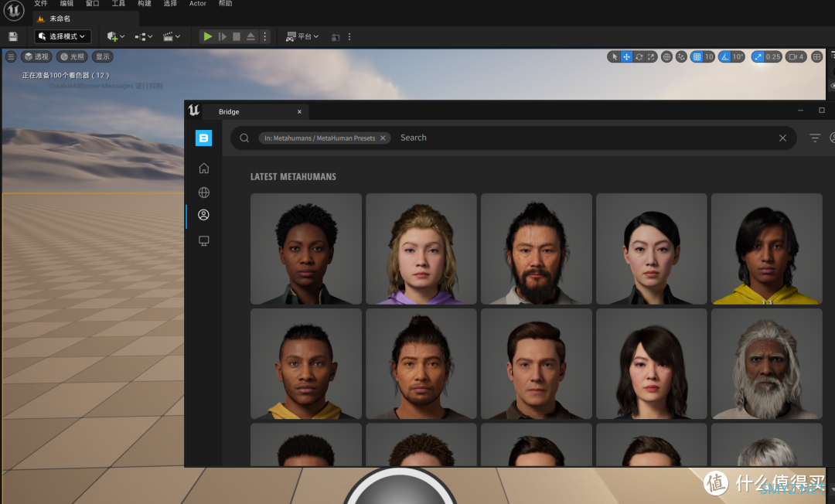Open Bridge globe Collections sidebar icon

[x=203, y=192]
